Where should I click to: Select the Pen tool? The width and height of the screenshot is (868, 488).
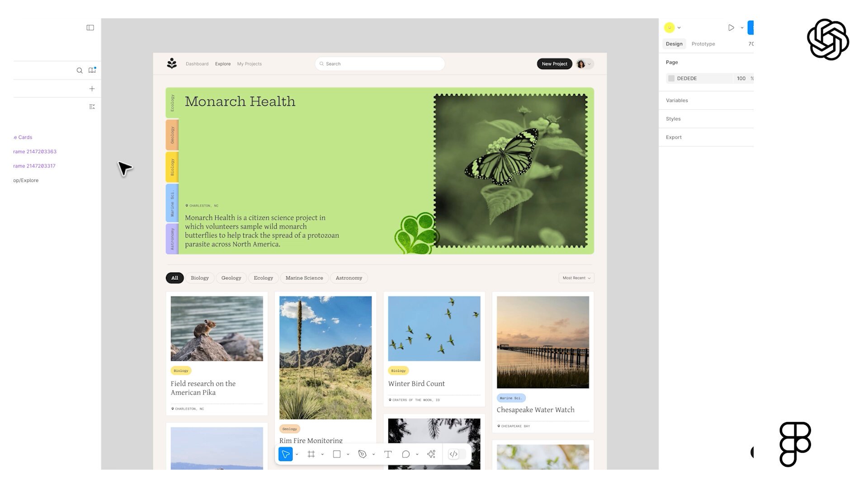(x=362, y=454)
